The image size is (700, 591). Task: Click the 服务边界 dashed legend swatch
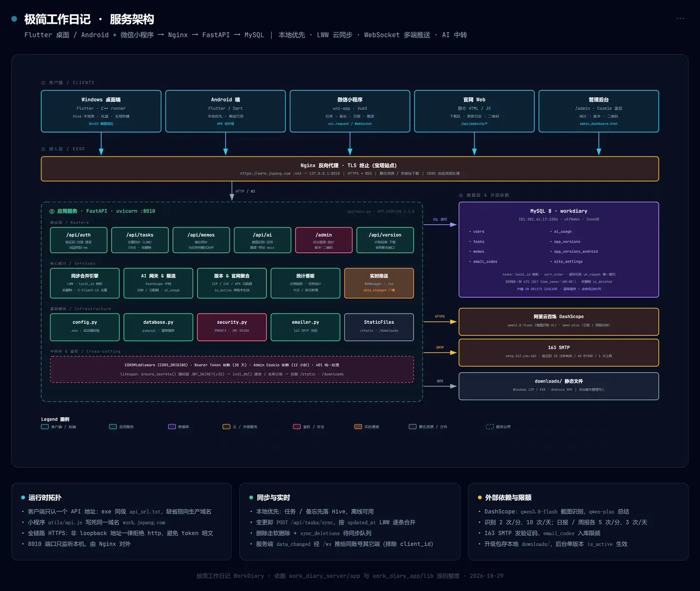click(x=490, y=427)
